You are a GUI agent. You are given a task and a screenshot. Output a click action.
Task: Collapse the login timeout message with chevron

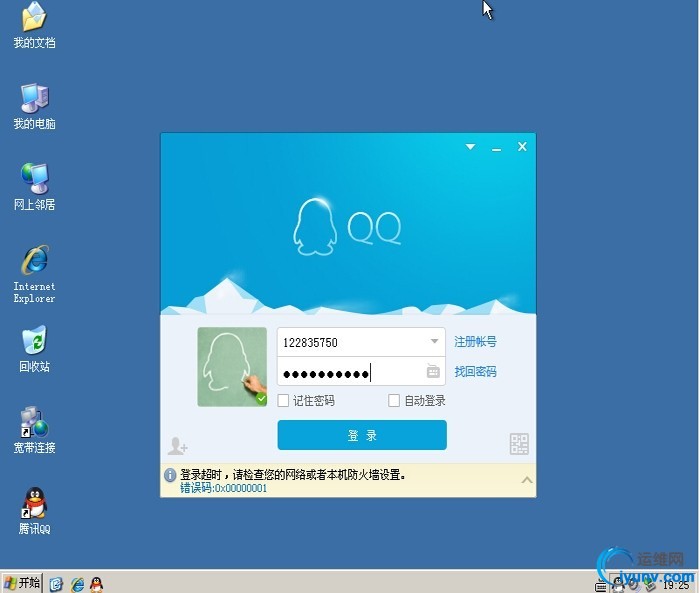[x=527, y=480]
